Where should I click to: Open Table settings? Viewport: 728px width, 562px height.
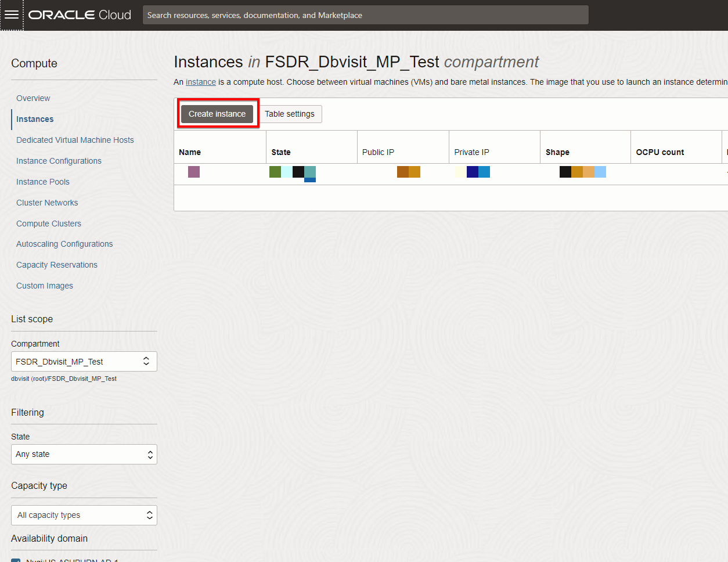pyautogui.click(x=290, y=114)
